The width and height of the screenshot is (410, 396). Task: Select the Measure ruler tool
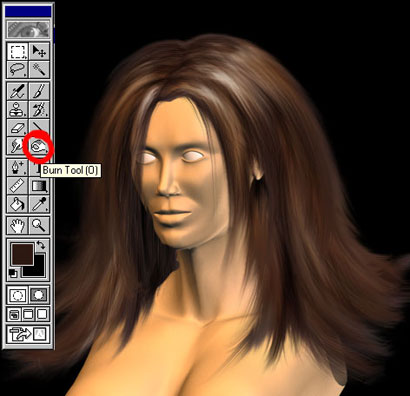pos(18,186)
